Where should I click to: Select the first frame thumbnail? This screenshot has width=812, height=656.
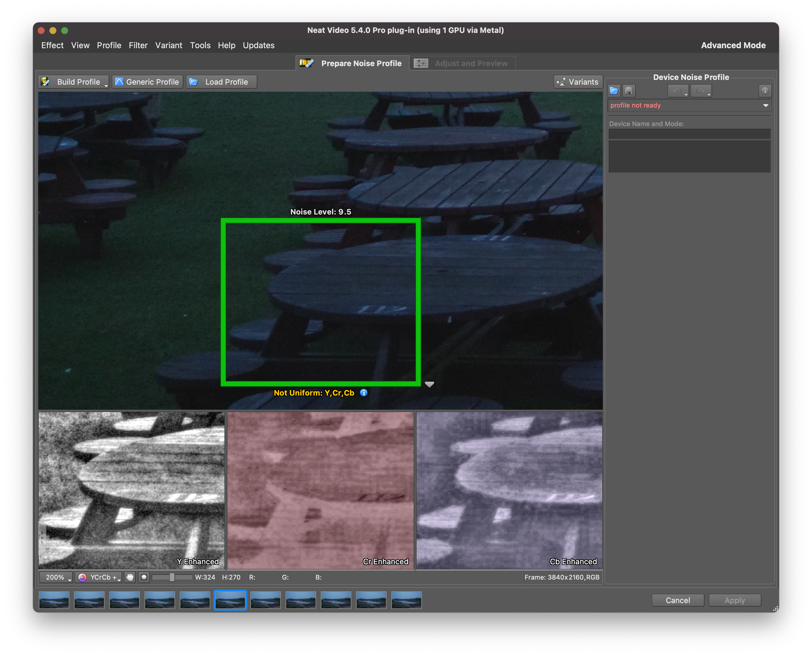pos(54,600)
